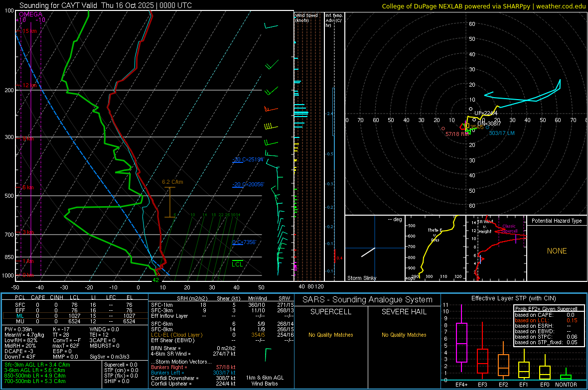This screenshot has width=588, height=390.
Task: Click the 'maxT = 62F' value
Action: (x=66, y=346)
